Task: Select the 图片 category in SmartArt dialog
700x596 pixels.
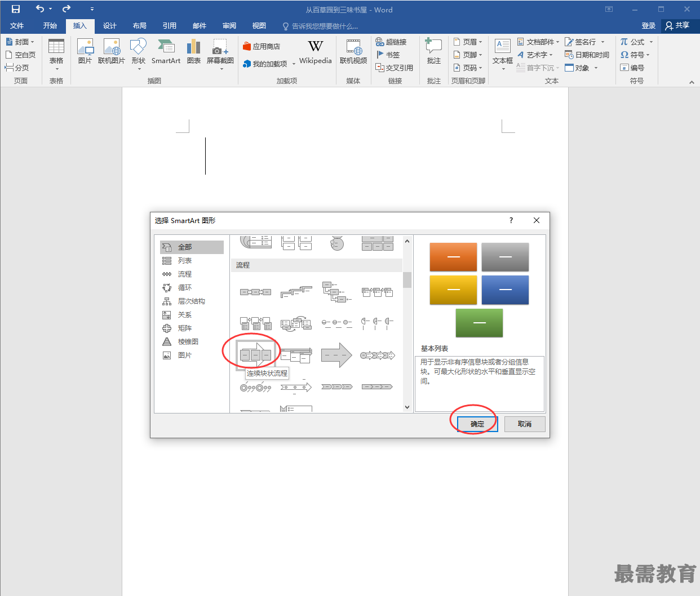Action: tap(192, 355)
